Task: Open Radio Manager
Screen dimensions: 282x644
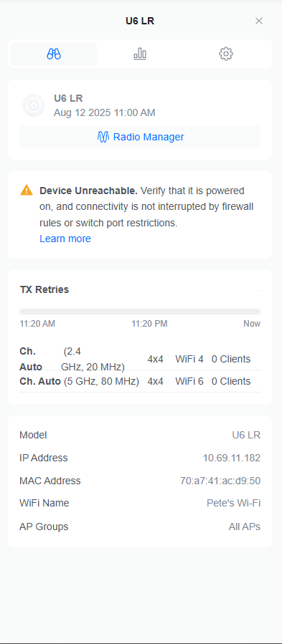Action: (x=140, y=137)
